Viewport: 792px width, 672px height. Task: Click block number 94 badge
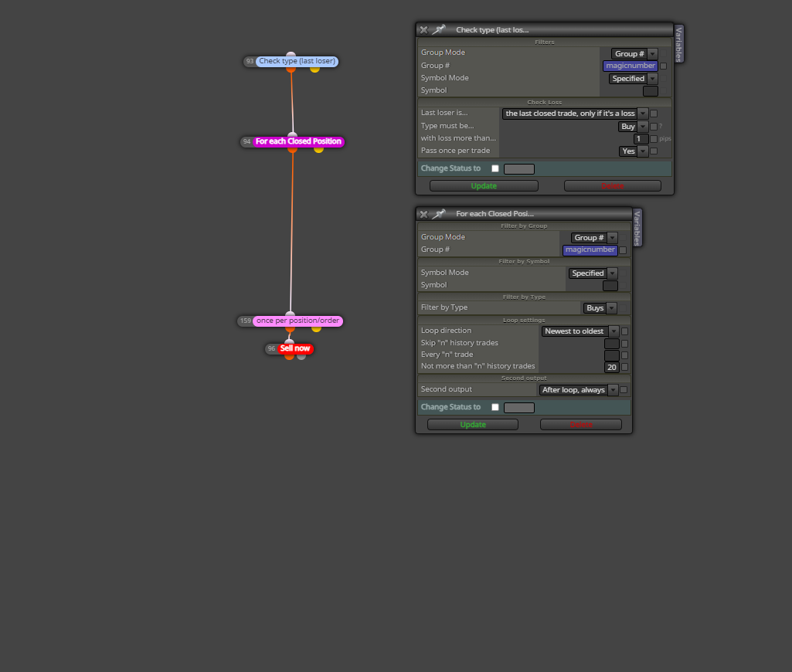click(x=246, y=141)
